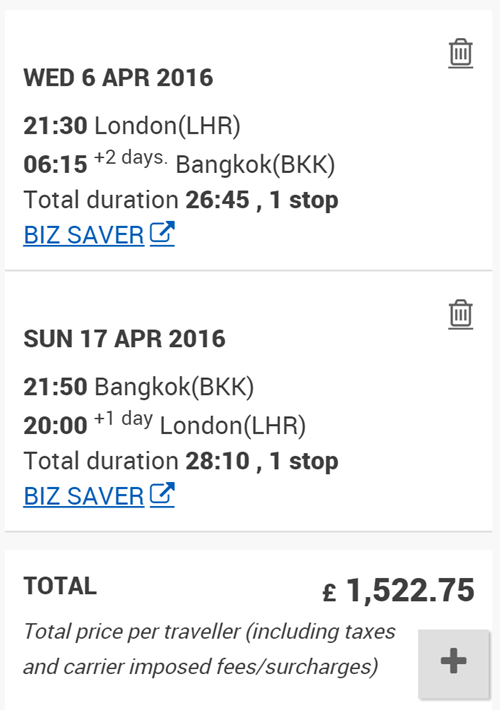Delete the WED 6 APR 2016 flight
Screen dimensions: 500x710
click(x=461, y=53)
